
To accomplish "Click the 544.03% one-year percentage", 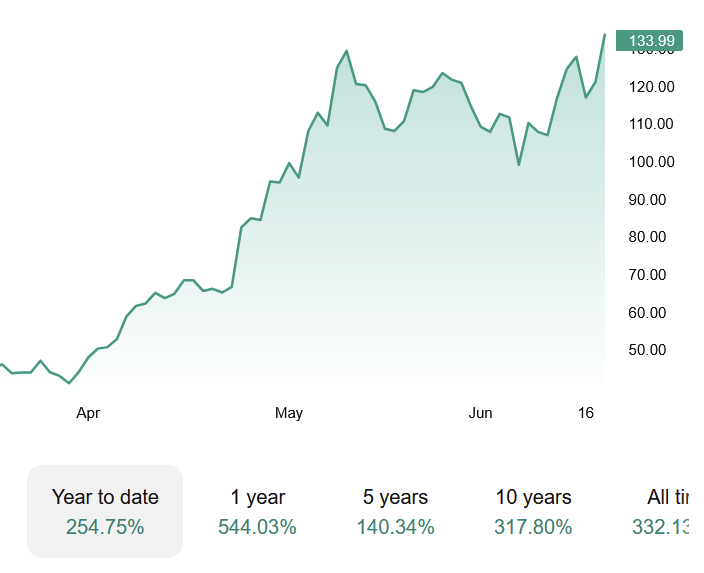I will click(x=257, y=527).
